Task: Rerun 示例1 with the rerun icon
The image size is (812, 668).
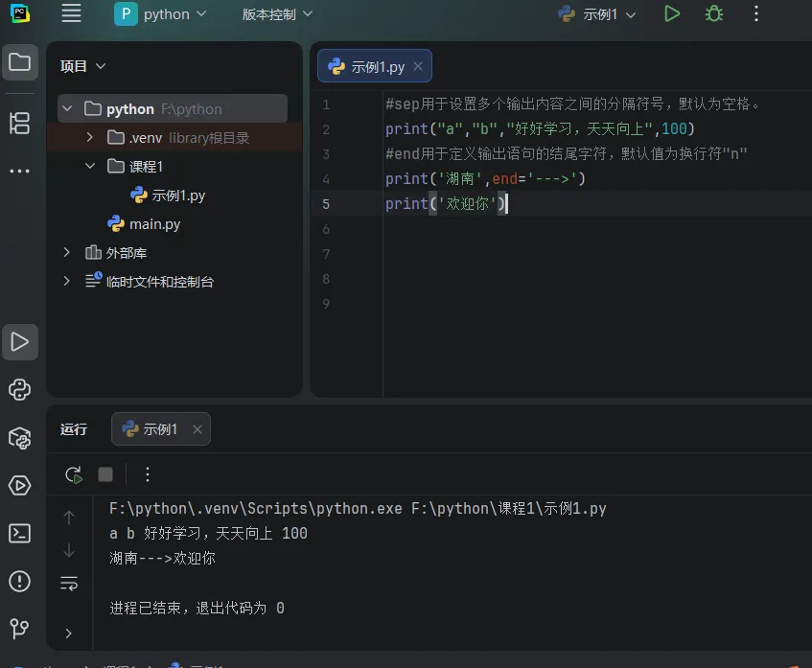Action: tap(74, 474)
